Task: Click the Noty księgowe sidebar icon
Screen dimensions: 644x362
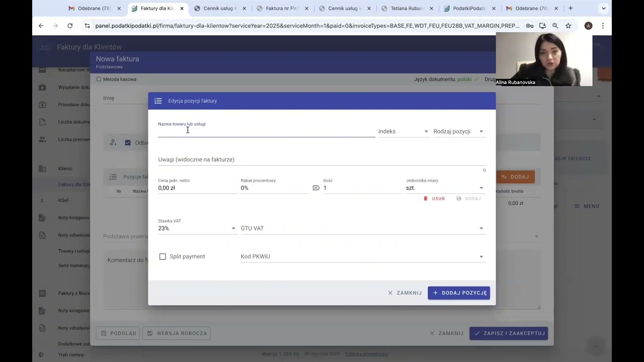Action: click(x=42, y=218)
